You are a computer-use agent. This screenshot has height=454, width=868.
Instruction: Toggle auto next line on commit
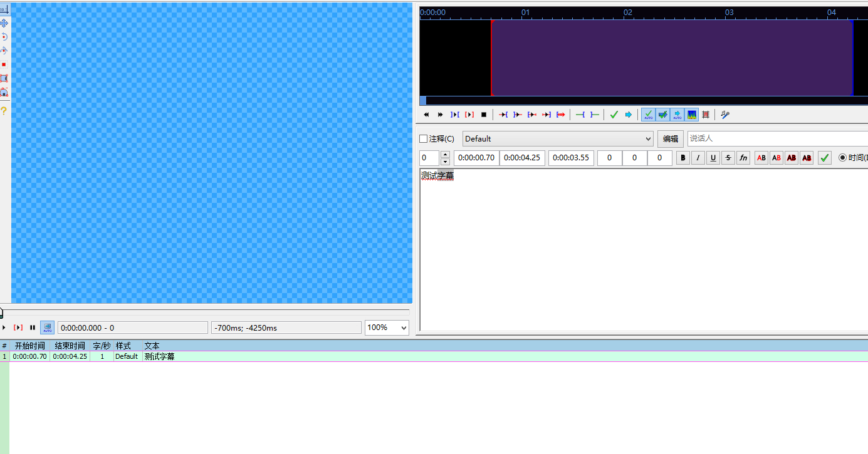pos(662,115)
